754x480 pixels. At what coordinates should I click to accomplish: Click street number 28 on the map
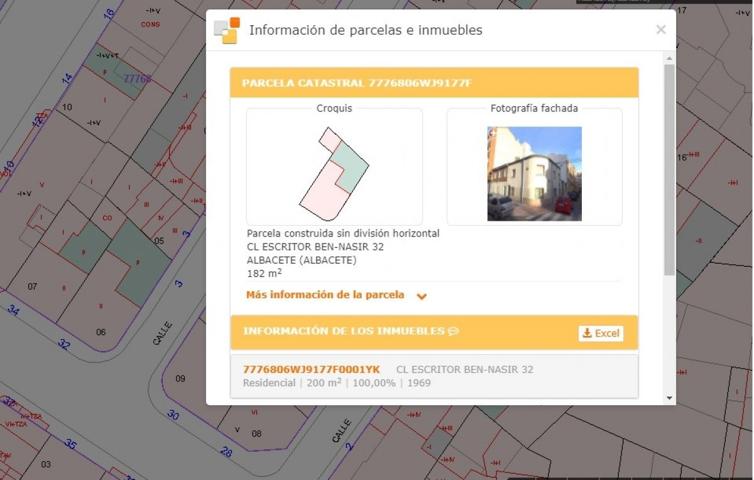point(226,451)
